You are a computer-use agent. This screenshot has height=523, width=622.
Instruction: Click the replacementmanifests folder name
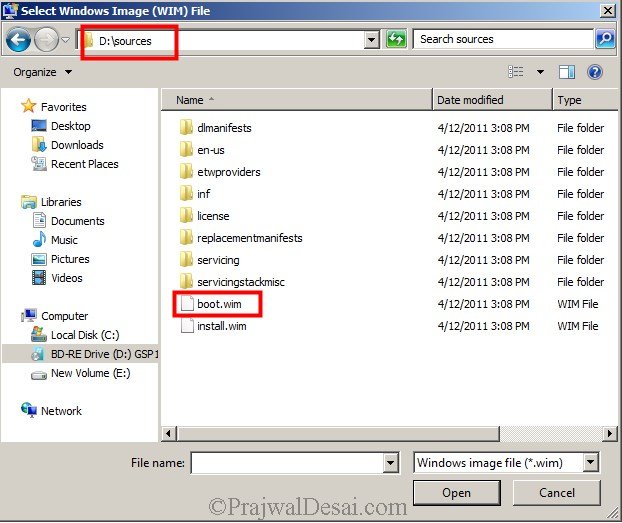[250, 238]
